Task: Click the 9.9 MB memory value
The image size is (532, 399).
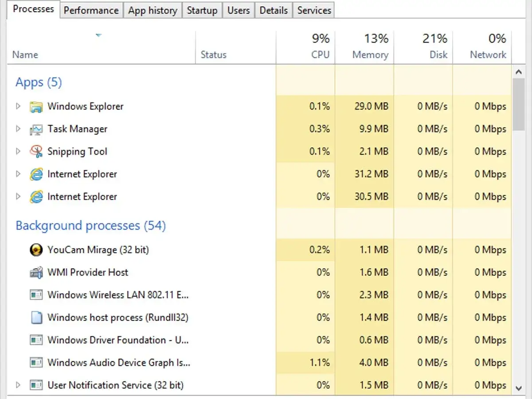Action: [x=375, y=129]
